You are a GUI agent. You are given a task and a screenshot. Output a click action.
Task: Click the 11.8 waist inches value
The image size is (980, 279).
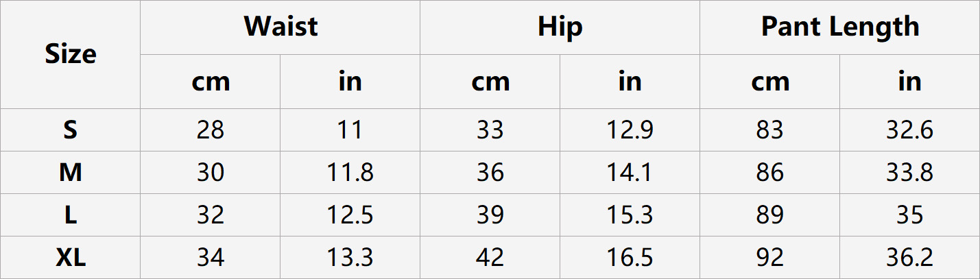(x=350, y=173)
